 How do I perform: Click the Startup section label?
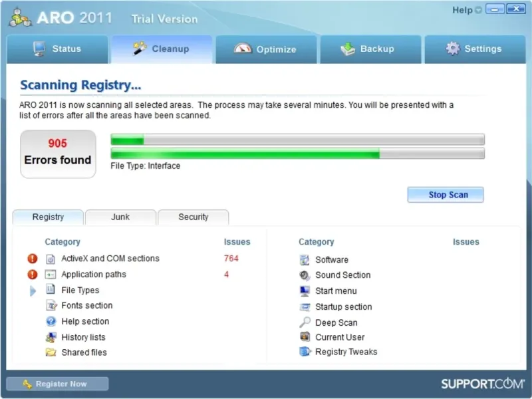(x=344, y=307)
